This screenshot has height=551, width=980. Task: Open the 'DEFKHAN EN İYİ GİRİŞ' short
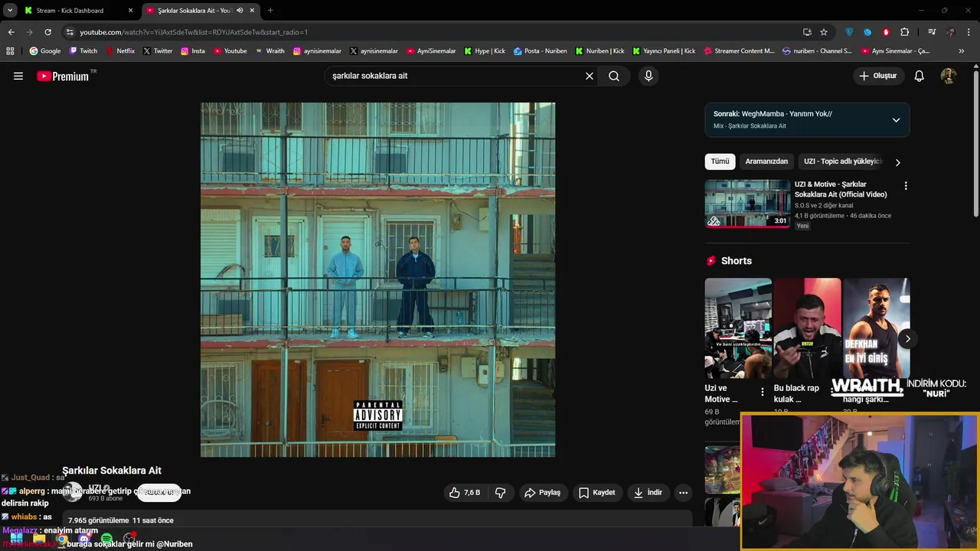click(x=876, y=328)
